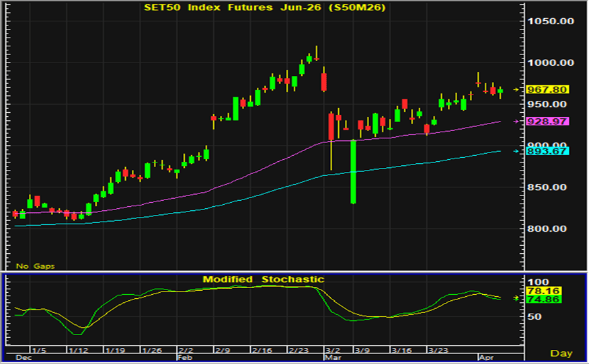The height and width of the screenshot is (364, 589).
Task: Click the cyan arrow beside 893.67
Action: 516,151
